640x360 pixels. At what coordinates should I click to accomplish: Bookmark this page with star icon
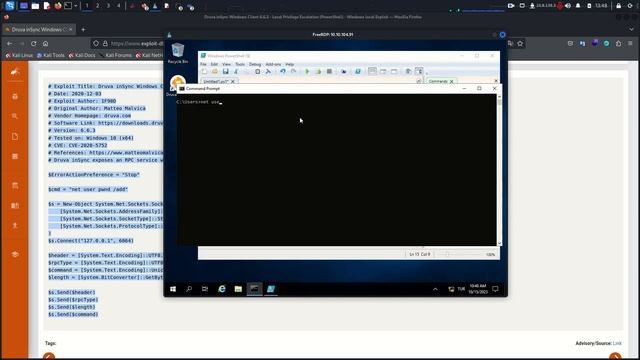tap(520, 43)
